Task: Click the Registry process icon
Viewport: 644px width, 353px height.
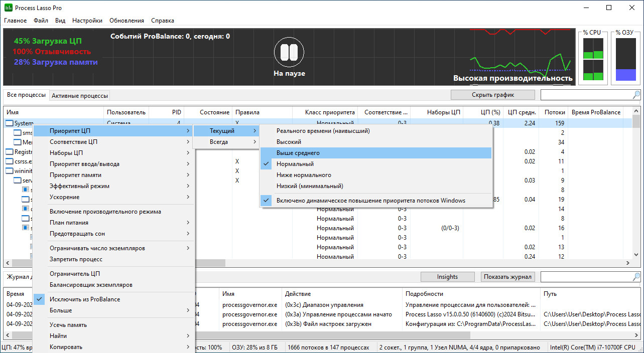Action: click(x=10, y=152)
